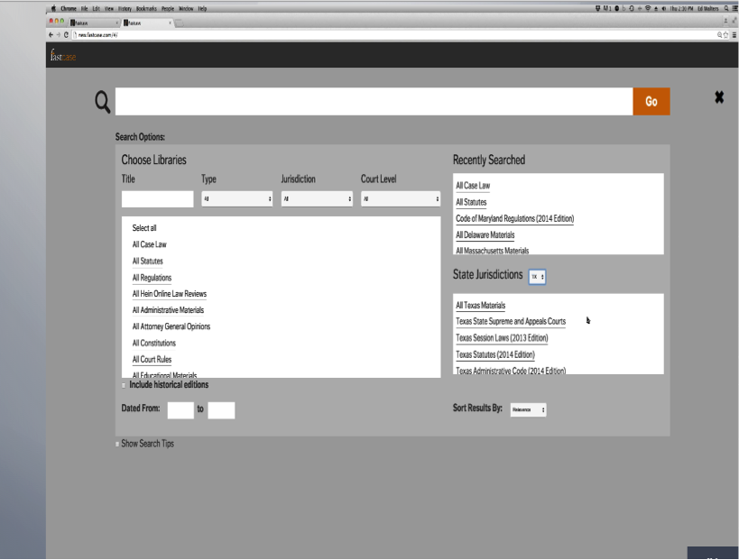This screenshot has width=739, height=560.
Task: Open the View menu
Action: tap(109, 8)
